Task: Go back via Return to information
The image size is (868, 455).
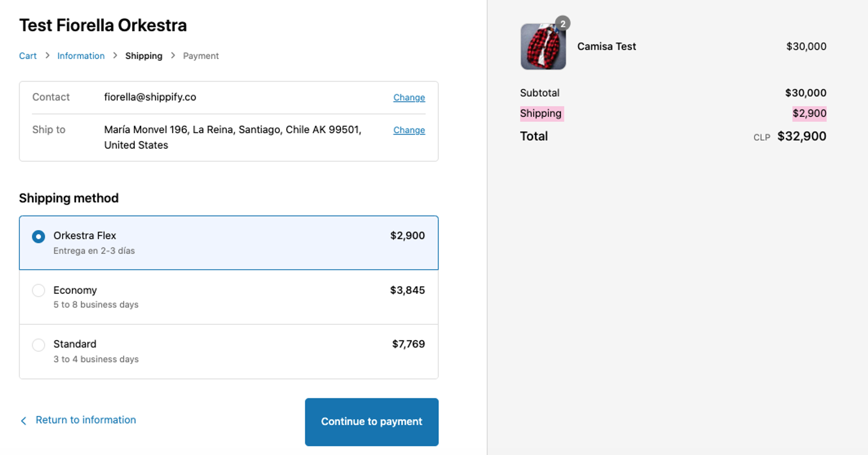Action: [85, 420]
